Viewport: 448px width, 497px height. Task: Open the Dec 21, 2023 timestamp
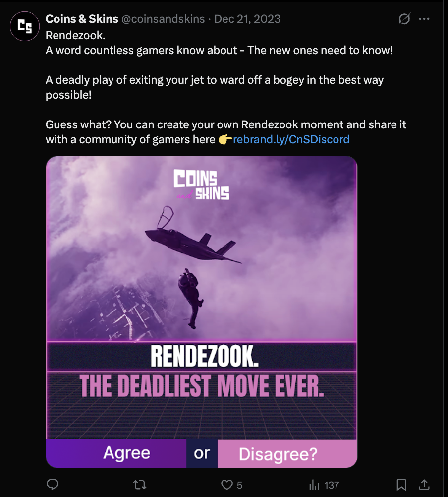click(247, 19)
